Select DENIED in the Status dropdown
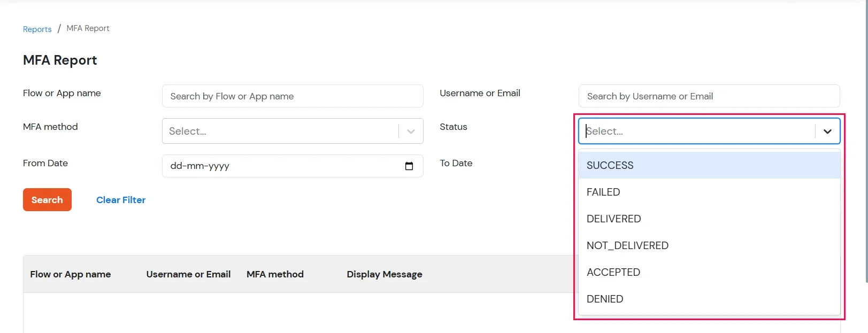Image resolution: width=868 pixels, height=333 pixels. [709, 299]
